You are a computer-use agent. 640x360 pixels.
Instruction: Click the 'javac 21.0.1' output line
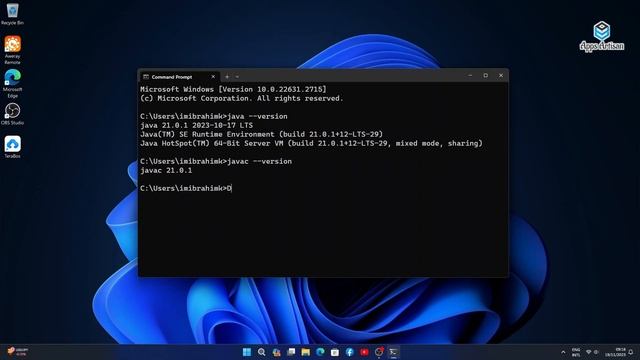pyautogui.click(x=166, y=170)
